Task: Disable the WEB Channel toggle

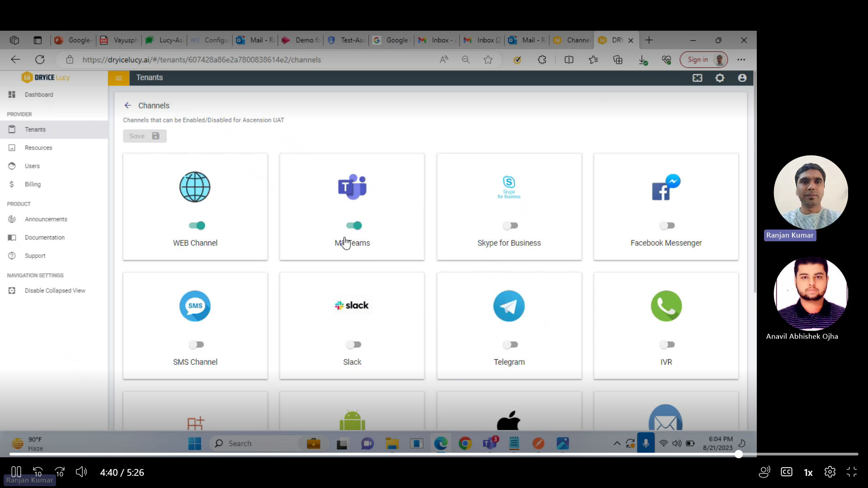Action: [197, 225]
